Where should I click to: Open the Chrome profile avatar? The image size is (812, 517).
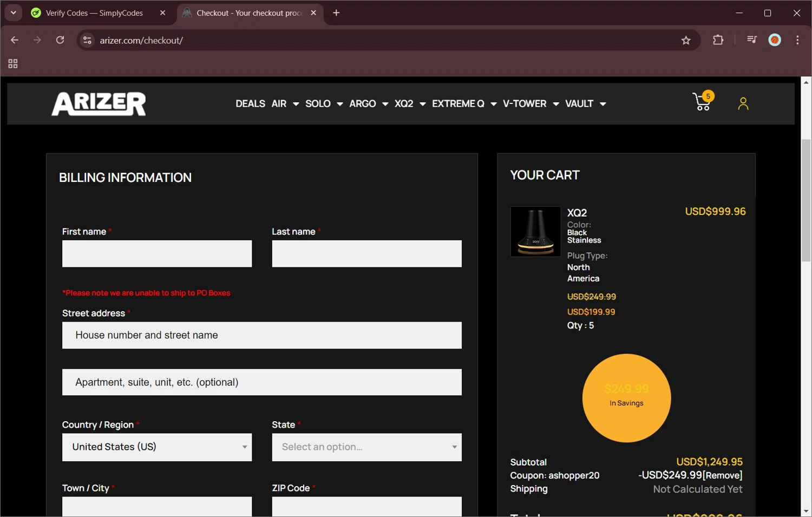click(x=775, y=40)
